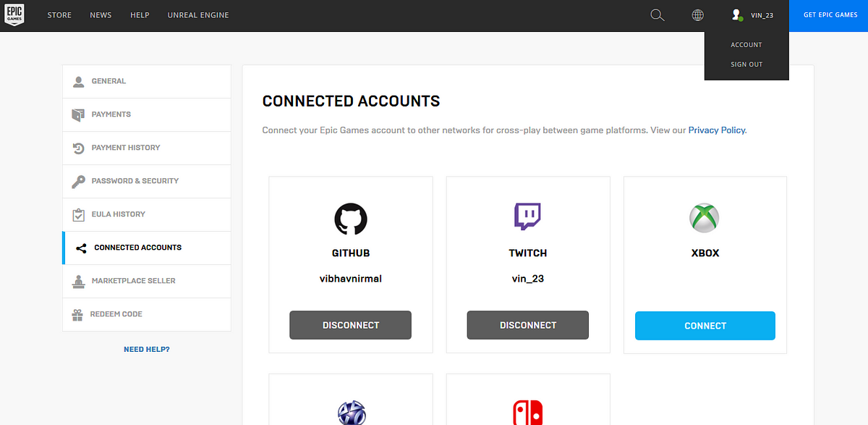868x425 pixels.
Task: Open the search magnifier icon
Action: pos(658,15)
